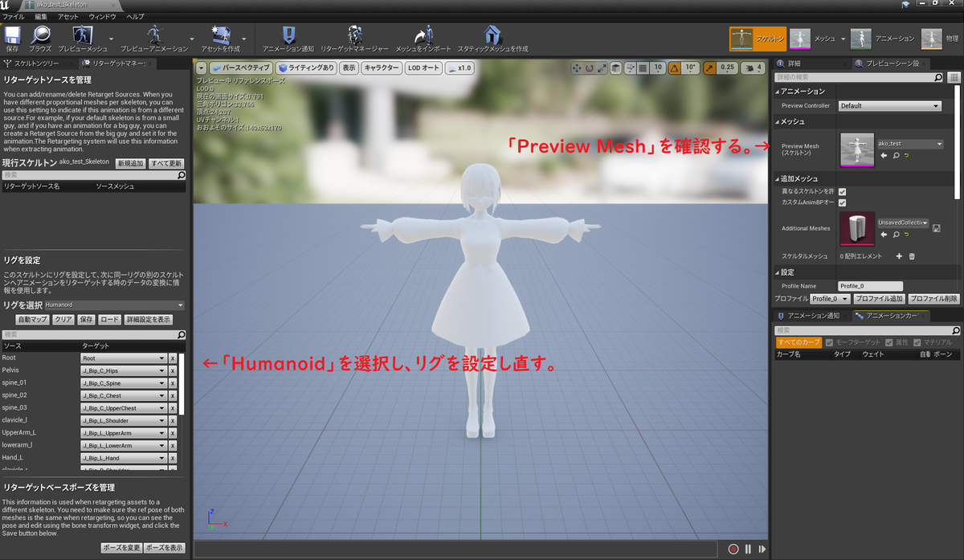964x560 pixels.
Task: Open the LOD オート dropdown in the viewport
Action: [423, 67]
